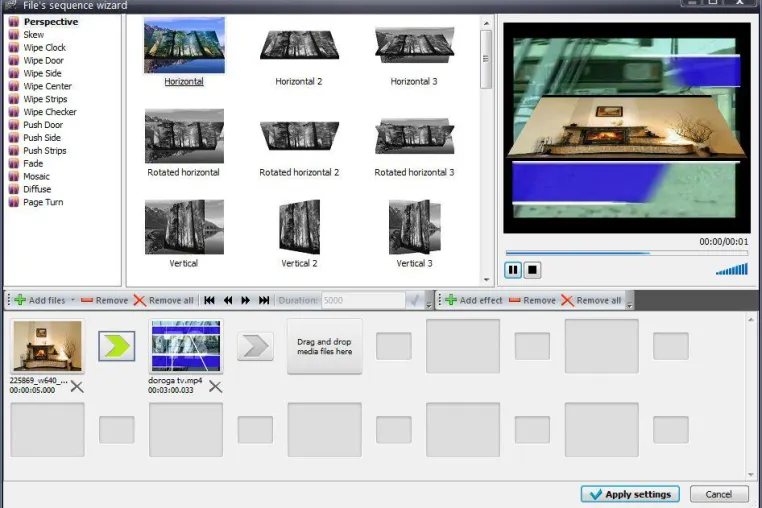
Task: Click the effects list scroll up arrow
Action: pyautogui.click(x=486, y=23)
